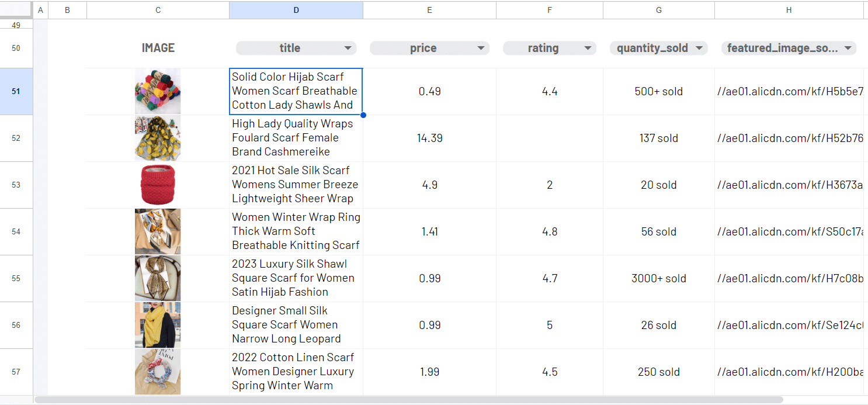Open the price column filter dropdown
868x405 pixels.
pos(481,48)
